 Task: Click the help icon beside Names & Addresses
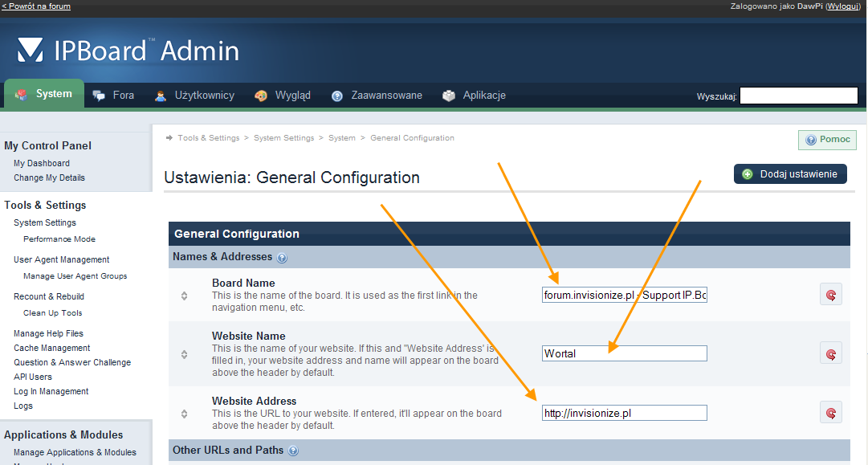coord(282,258)
